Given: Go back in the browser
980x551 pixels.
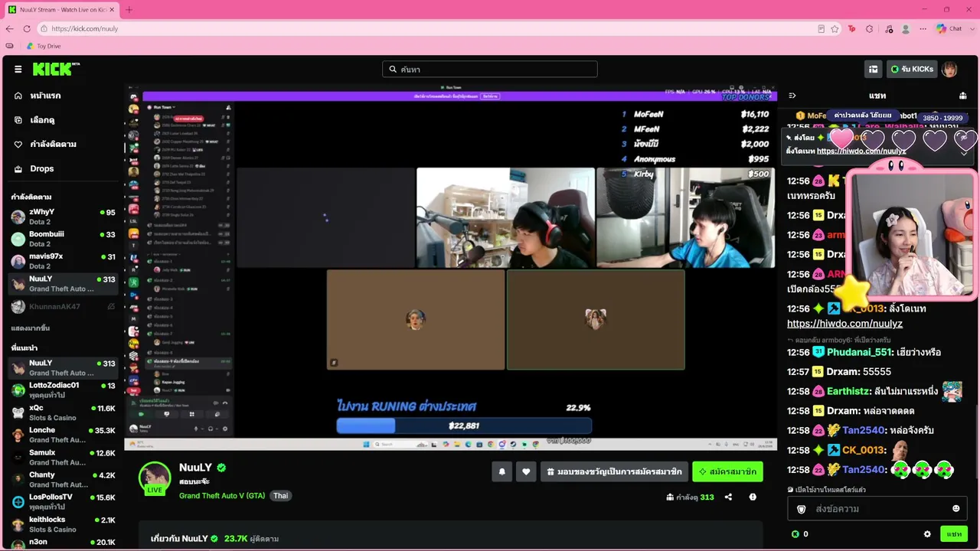Looking at the screenshot, I should (x=9, y=28).
